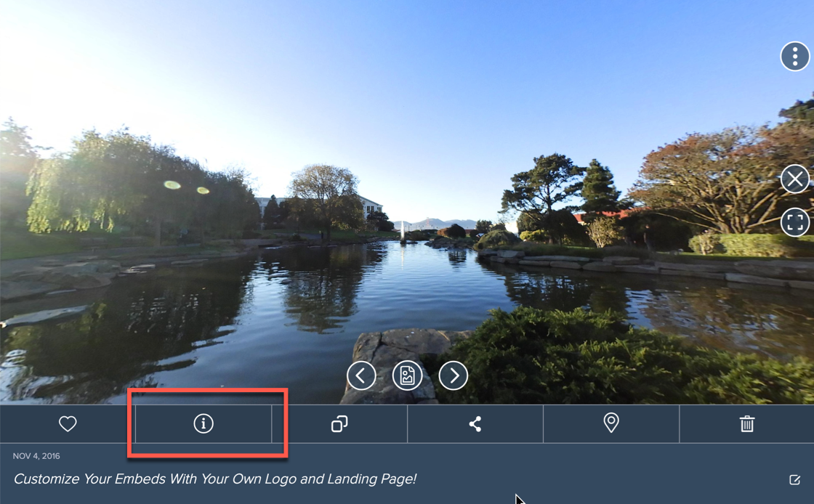Set the photo's map location
The width and height of the screenshot is (814, 504).
coord(611,423)
